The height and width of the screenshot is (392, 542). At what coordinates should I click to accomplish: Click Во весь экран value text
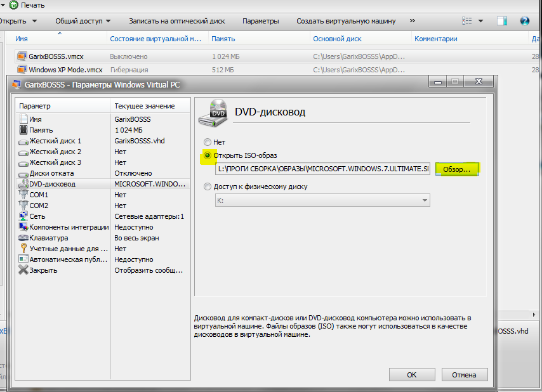[x=136, y=238]
